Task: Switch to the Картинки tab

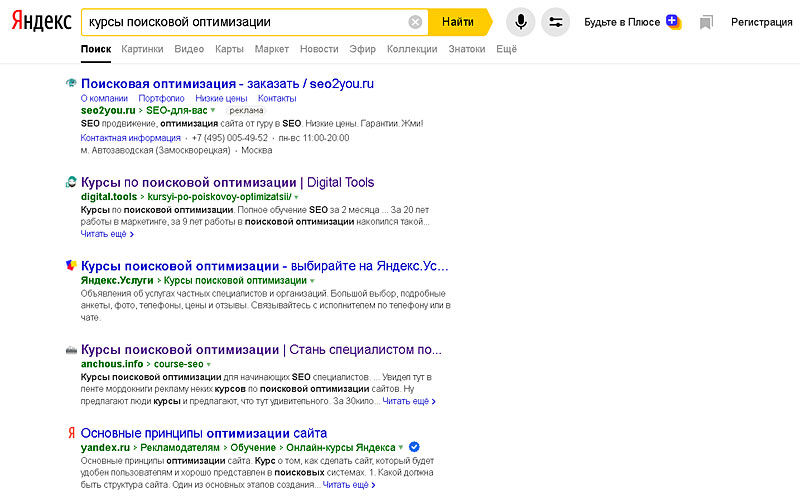Action: coord(142,49)
